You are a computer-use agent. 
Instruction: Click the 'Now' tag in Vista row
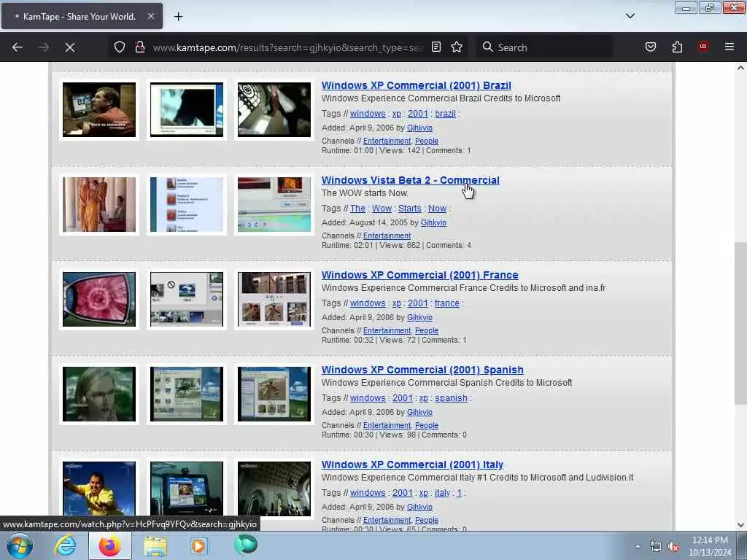click(438, 209)
